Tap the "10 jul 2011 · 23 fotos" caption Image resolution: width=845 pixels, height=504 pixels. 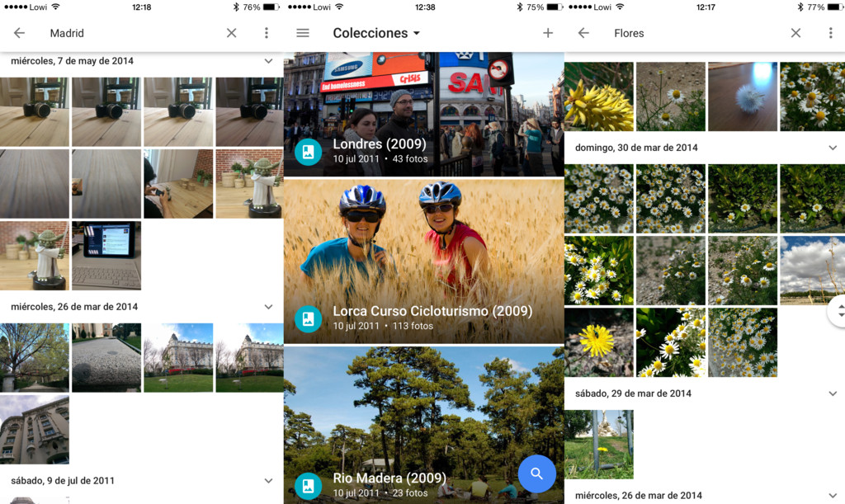point(380,492)
